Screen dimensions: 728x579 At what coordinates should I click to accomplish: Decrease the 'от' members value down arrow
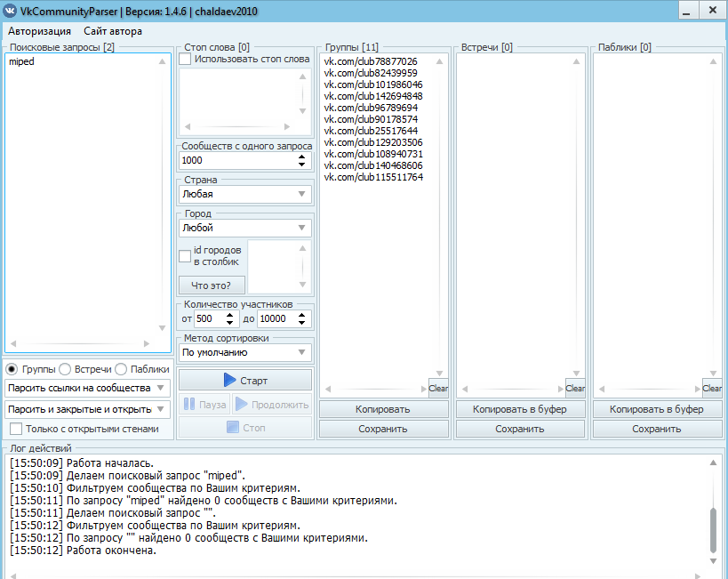point(230,323)
